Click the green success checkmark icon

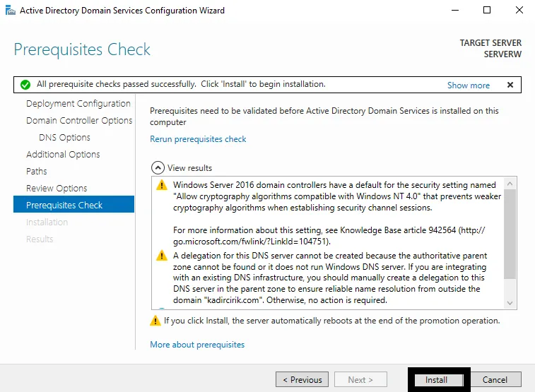tap(25, 85)
